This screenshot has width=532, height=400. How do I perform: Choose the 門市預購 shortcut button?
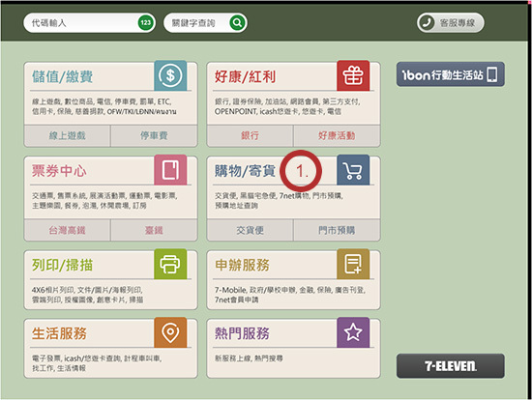pyautogui.click(x=337, y=230)
